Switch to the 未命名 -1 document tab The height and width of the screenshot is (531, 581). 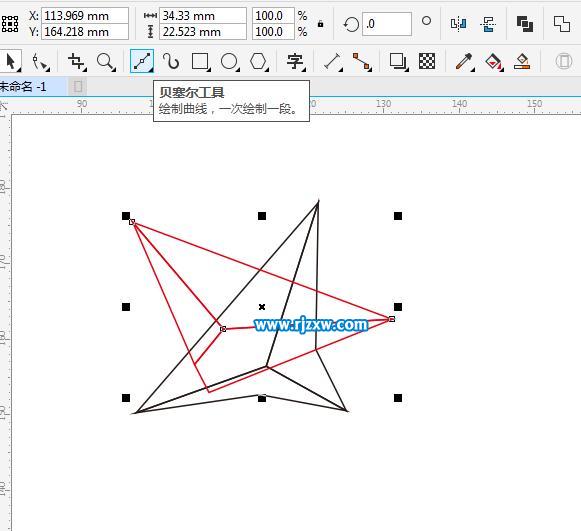click(x=23, y=87)
